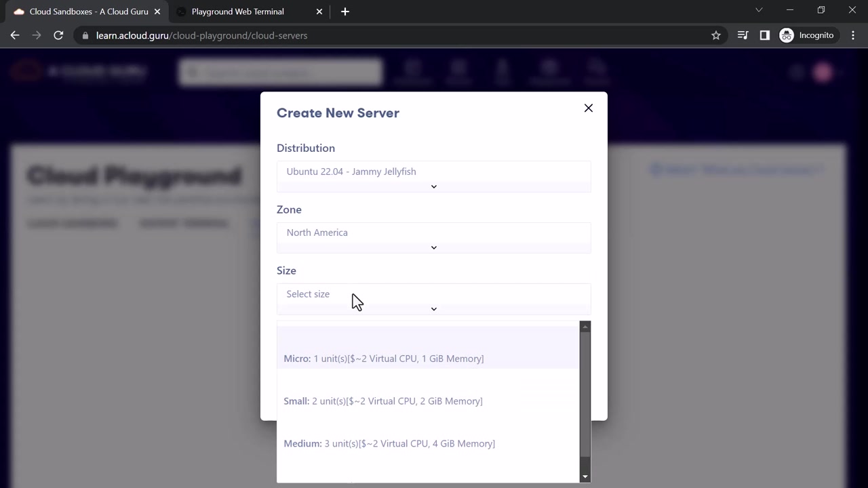Bookmark this page with the star icon
This screenshot has width=868, height=488.
point(716,35)
